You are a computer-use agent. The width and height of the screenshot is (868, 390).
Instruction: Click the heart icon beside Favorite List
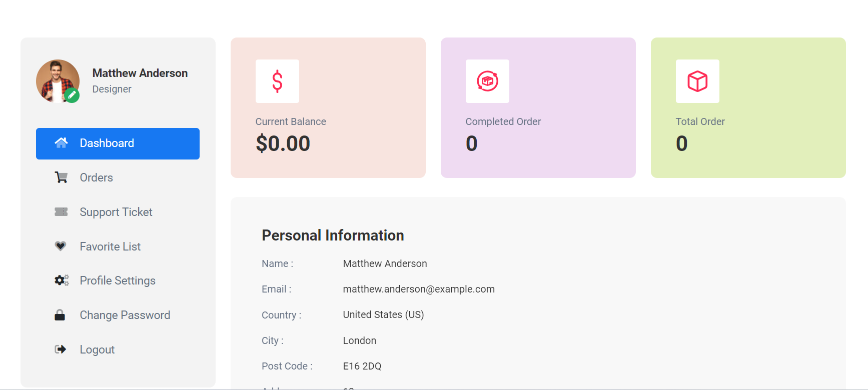(61, 246)
